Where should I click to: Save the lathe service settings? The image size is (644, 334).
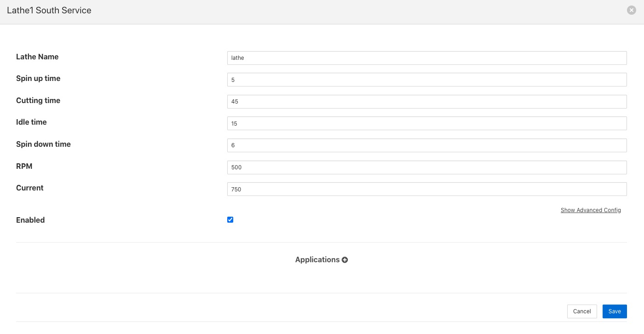click(614, 311)
